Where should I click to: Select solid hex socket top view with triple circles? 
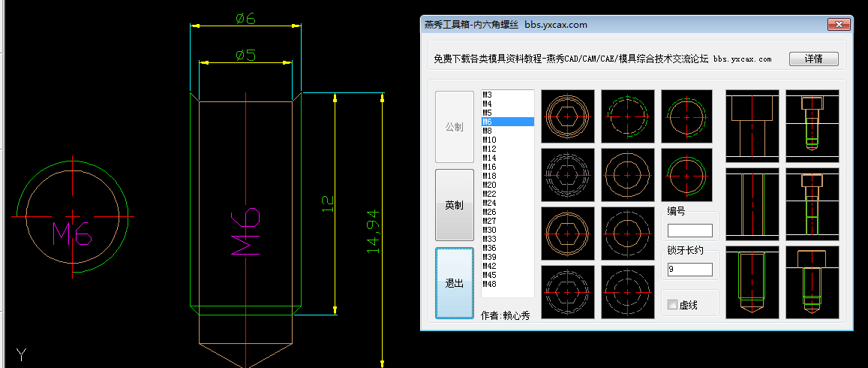pyautogui.click(x=567, y=116)
